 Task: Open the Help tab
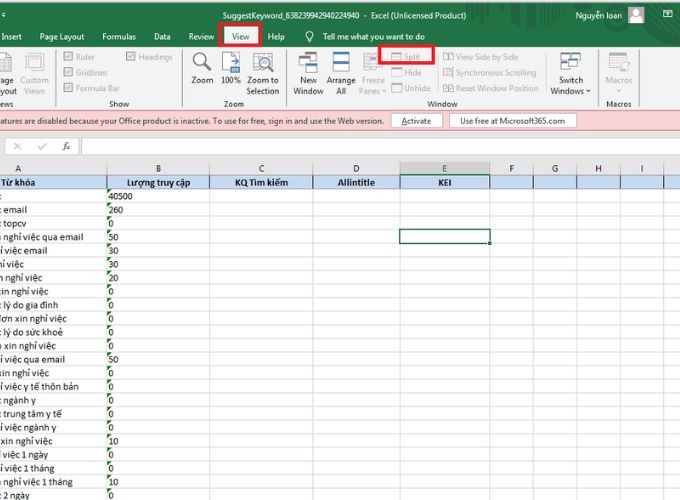coord(276,36)
